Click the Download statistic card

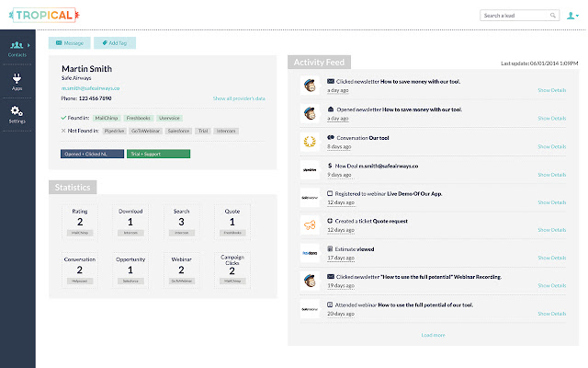(130, 223)
